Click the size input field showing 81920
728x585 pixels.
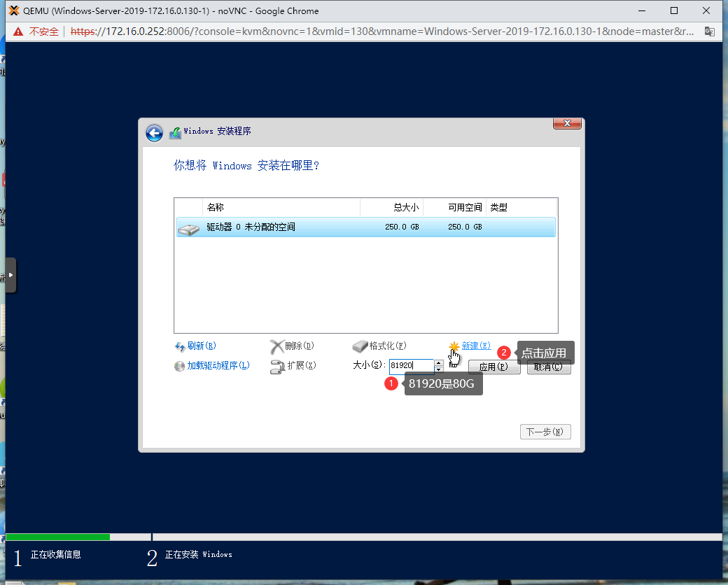[412, 365]
